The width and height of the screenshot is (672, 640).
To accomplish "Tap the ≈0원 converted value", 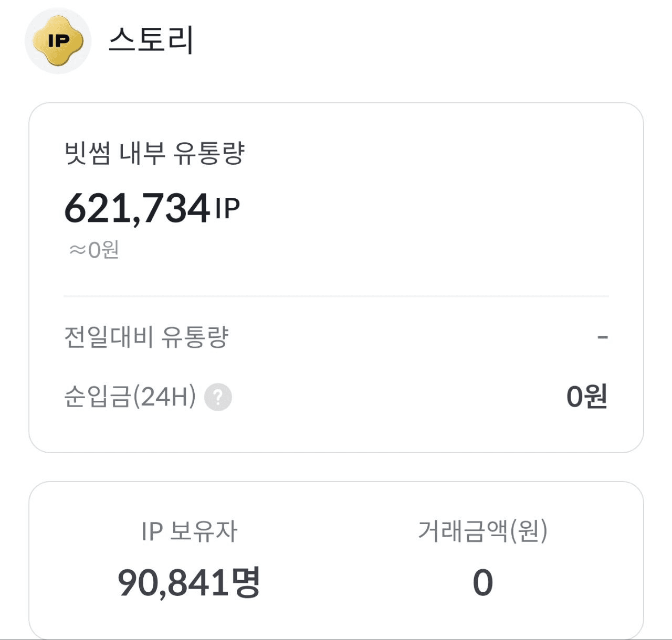I will click(94, 250).
